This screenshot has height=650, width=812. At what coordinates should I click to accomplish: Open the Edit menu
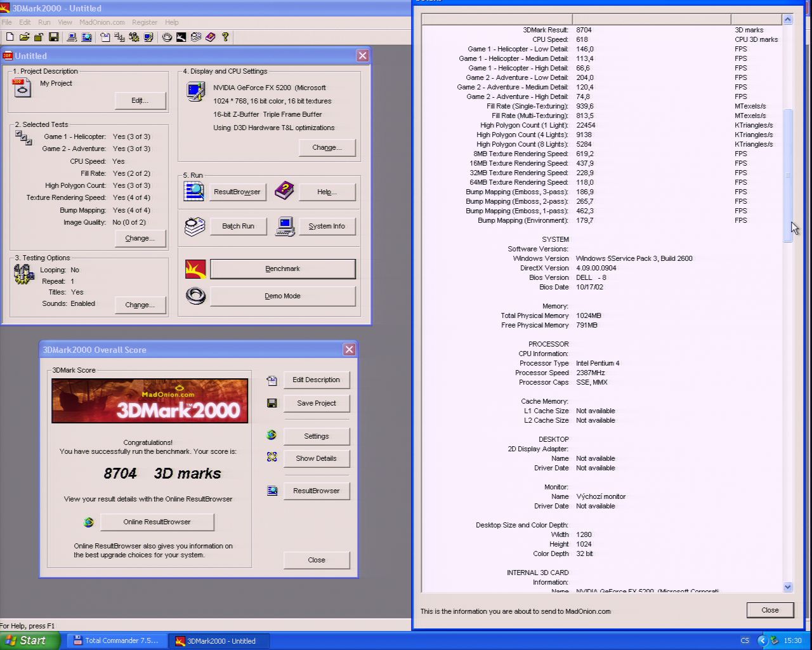pos(25,22)
